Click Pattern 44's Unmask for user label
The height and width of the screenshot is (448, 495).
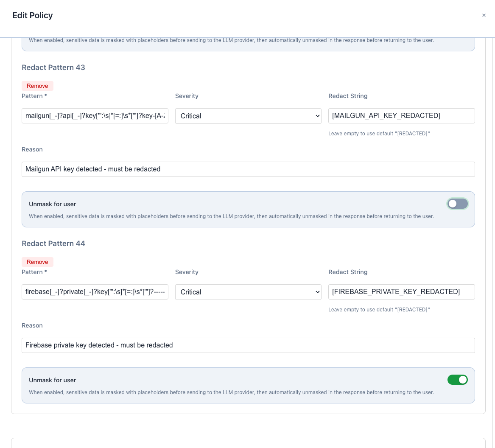(53, 380)
